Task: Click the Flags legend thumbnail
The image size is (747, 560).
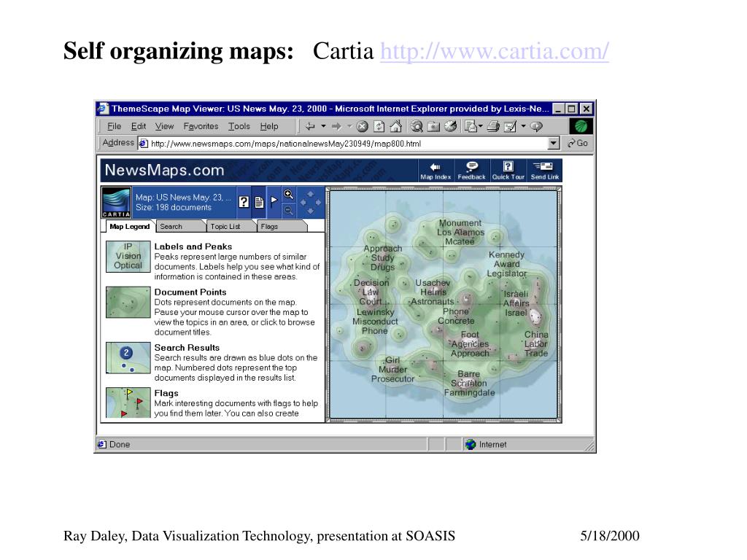Action: (128, 402)
